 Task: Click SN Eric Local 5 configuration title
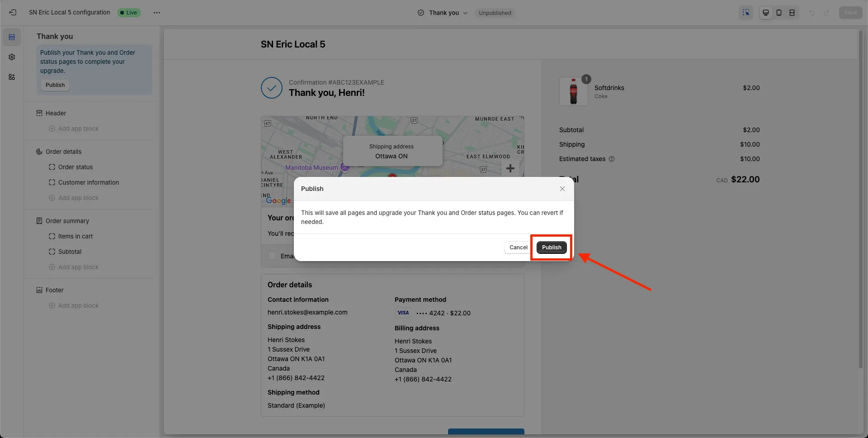70,13
